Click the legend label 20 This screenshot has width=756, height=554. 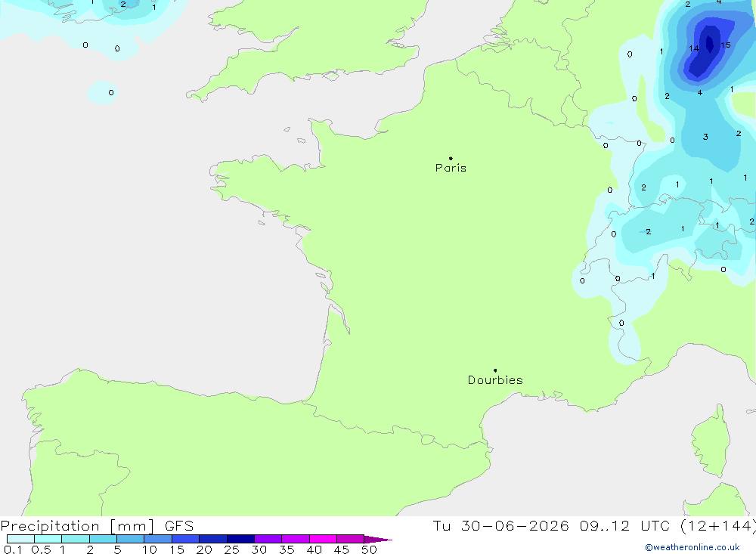[204, 549]
